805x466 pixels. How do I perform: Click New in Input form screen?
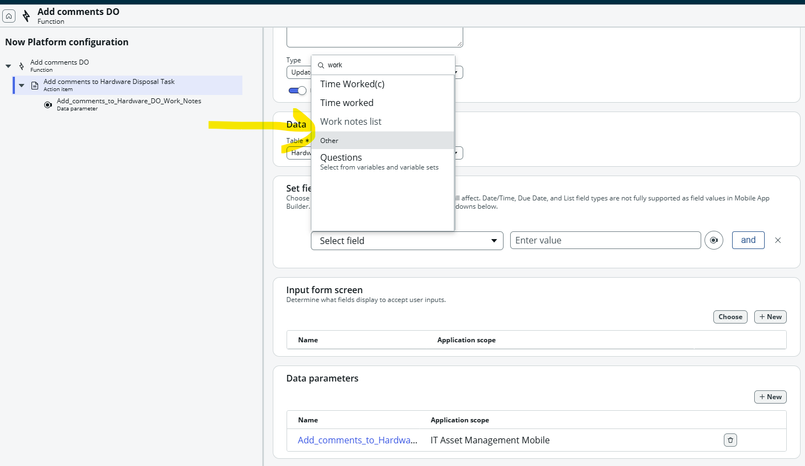(770, 317)
